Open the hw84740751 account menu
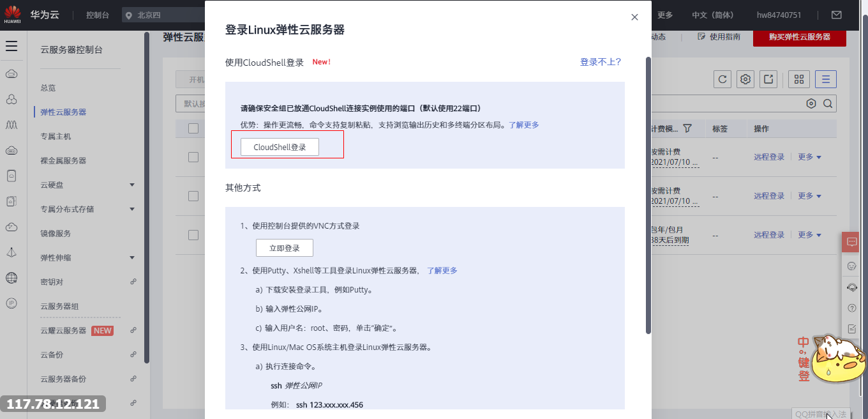 pyautogui.click(x=779, y=15)
